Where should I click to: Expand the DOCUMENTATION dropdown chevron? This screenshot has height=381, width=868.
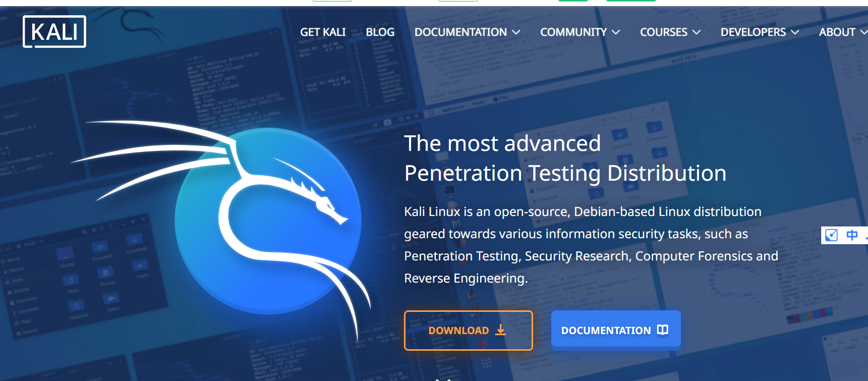516,32
